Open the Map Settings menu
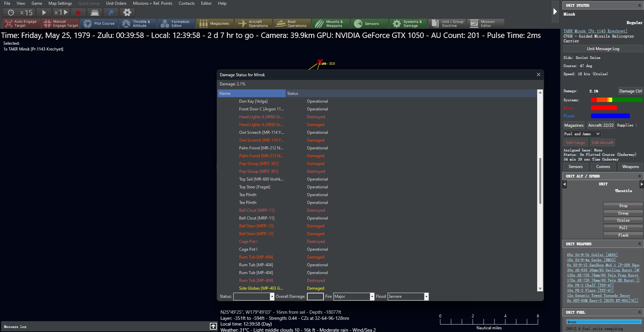This screenshot has height=332, width=644. 60,3
